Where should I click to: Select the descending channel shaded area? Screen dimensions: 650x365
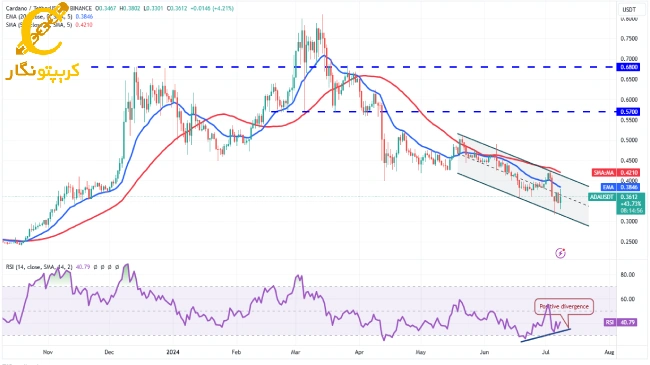click(523, 180)
